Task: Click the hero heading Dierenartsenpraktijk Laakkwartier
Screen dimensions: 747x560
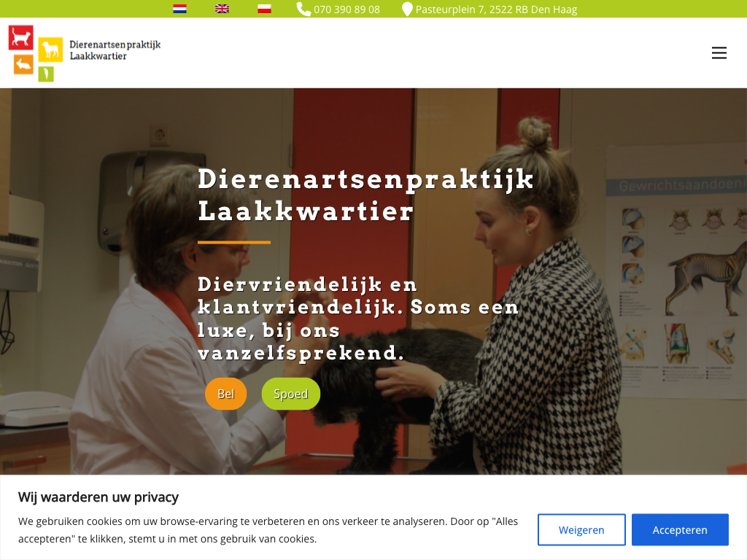Action: click(x=365, y=195)
